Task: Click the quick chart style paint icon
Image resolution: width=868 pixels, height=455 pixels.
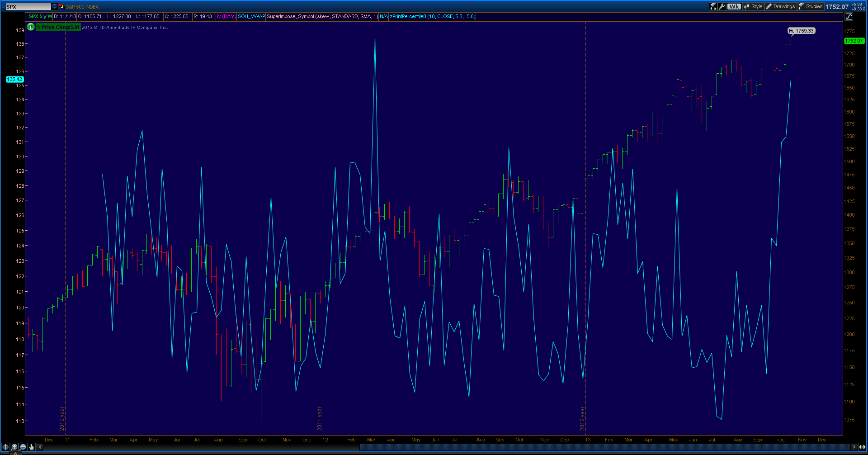Action: click(713, 6)
